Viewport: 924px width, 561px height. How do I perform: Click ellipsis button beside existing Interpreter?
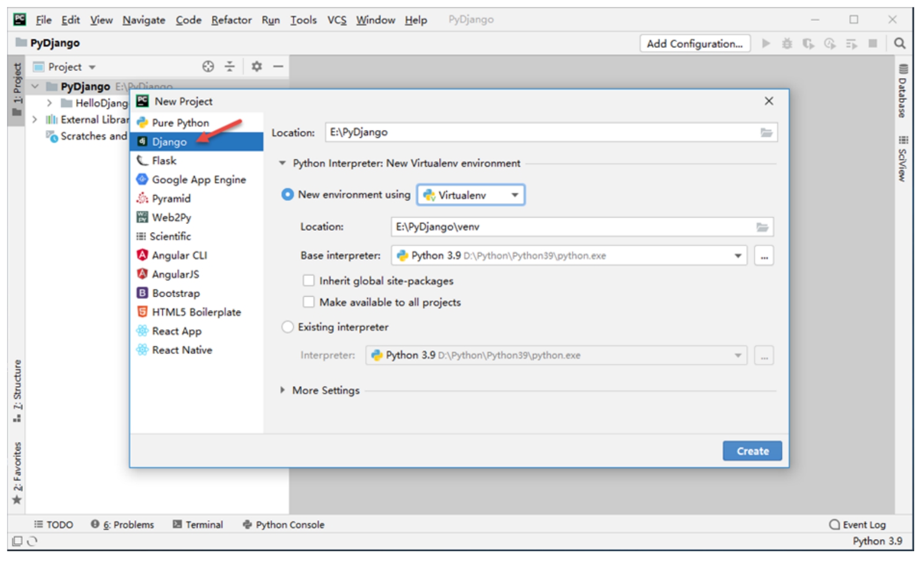click(764, 356)
